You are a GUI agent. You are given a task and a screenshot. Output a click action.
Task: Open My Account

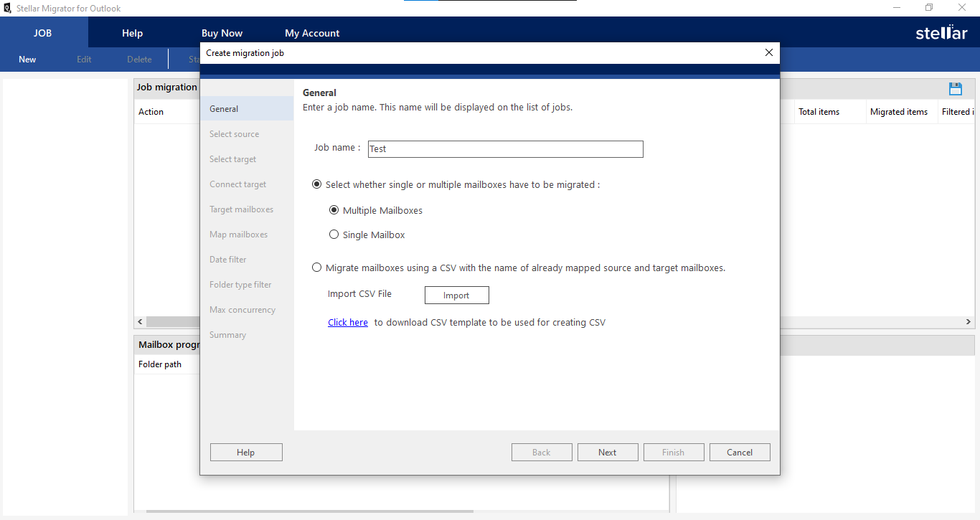tap(312, 32)
